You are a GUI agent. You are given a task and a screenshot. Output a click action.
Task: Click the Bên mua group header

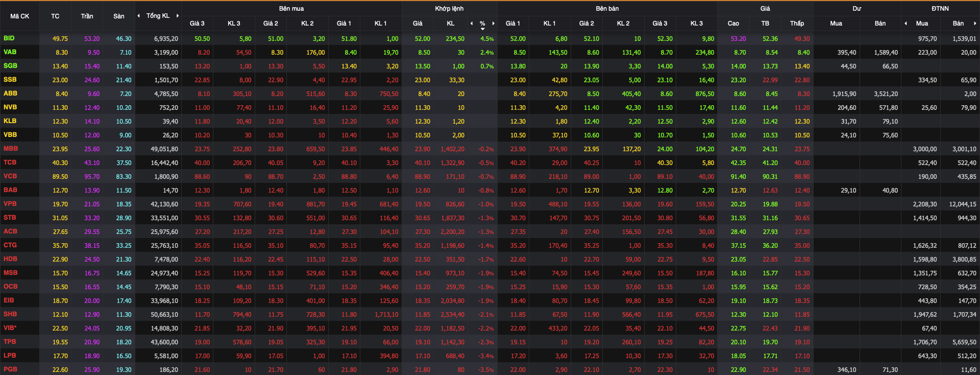coord(291,9)
